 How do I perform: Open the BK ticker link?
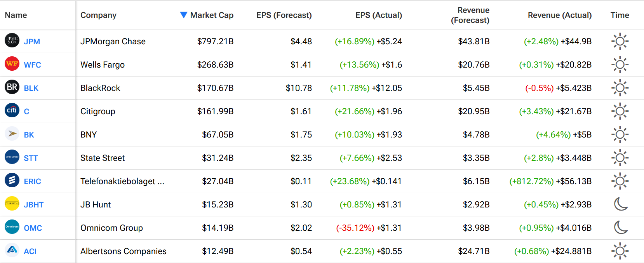pyautogui.click(x=29, y=135)
